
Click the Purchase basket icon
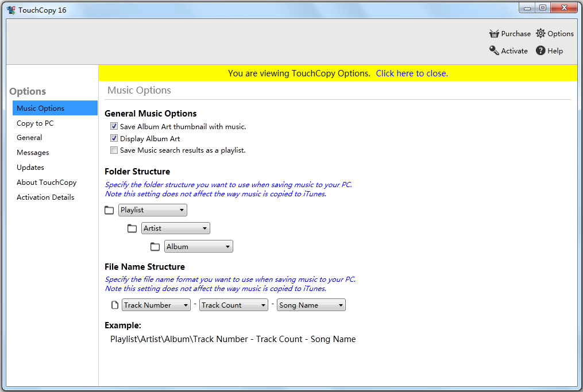pyautogui.click(x=494, y=34)
